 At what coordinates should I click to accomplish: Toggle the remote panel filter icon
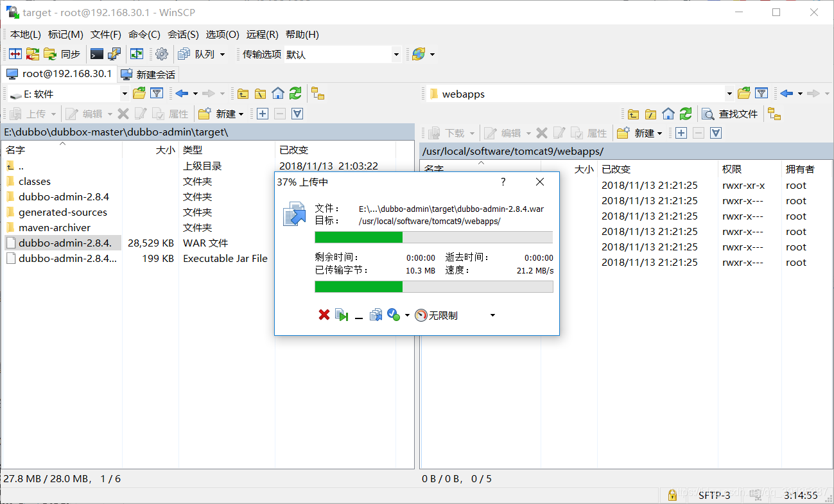(x=761, y=94)
